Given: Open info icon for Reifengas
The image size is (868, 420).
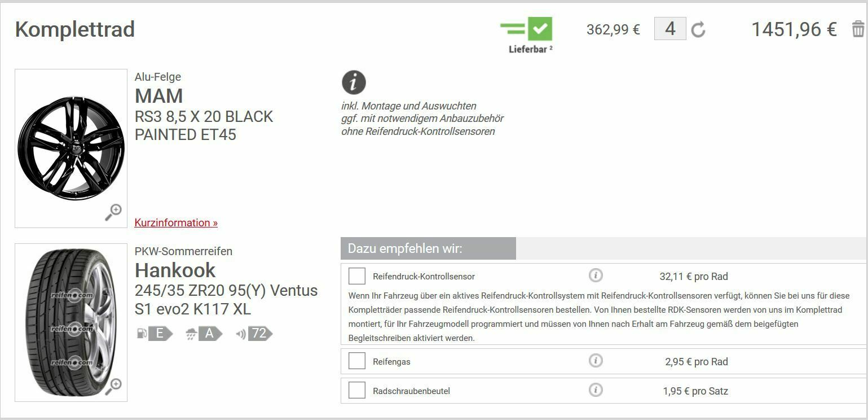Looking at the screenshot, I should (596, 361).
